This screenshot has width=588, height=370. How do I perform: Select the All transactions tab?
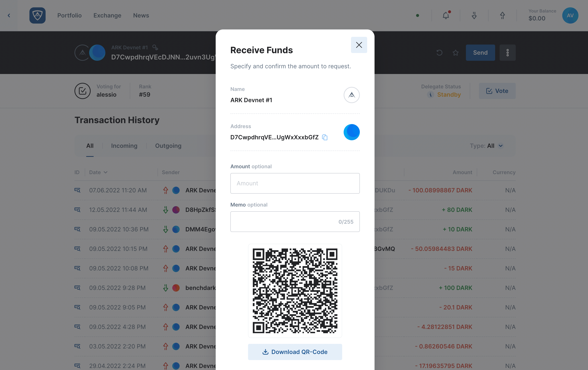[90, 146]
